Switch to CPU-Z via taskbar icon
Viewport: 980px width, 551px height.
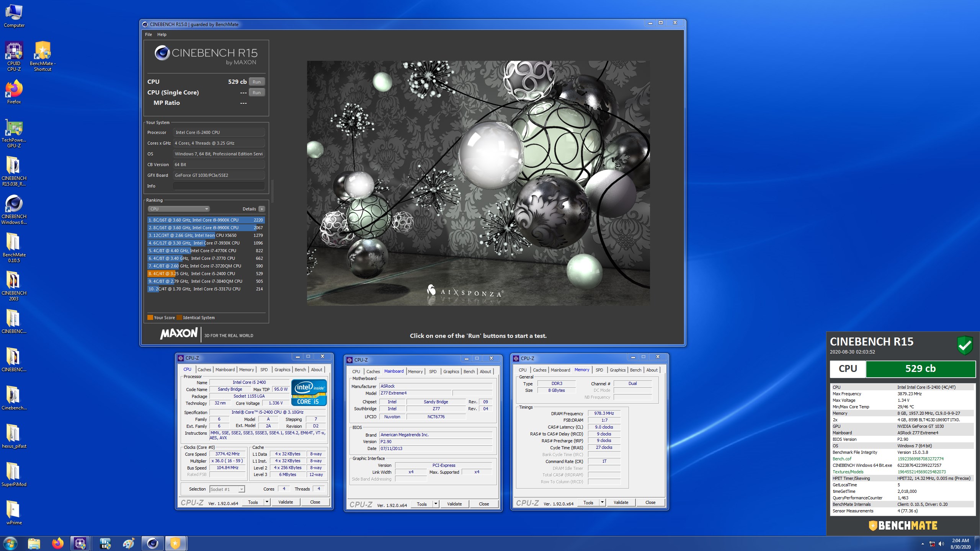[x=80, y=543]
